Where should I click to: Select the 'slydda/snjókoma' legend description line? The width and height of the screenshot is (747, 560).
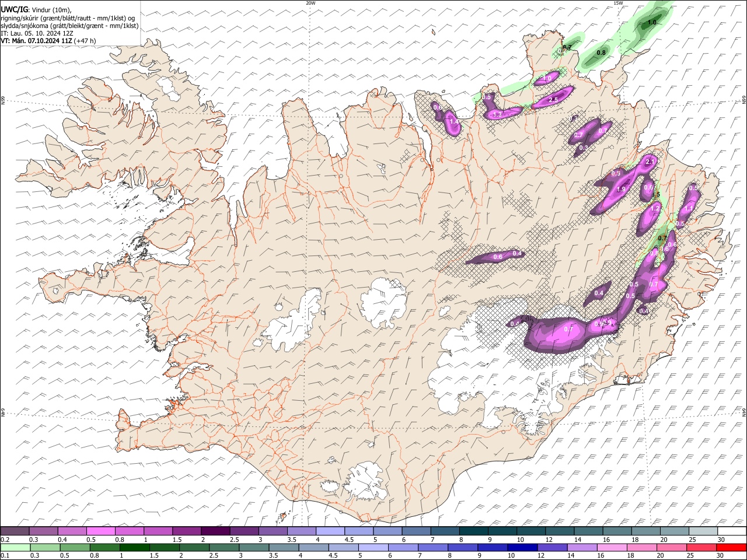click(x=70, y=26)
